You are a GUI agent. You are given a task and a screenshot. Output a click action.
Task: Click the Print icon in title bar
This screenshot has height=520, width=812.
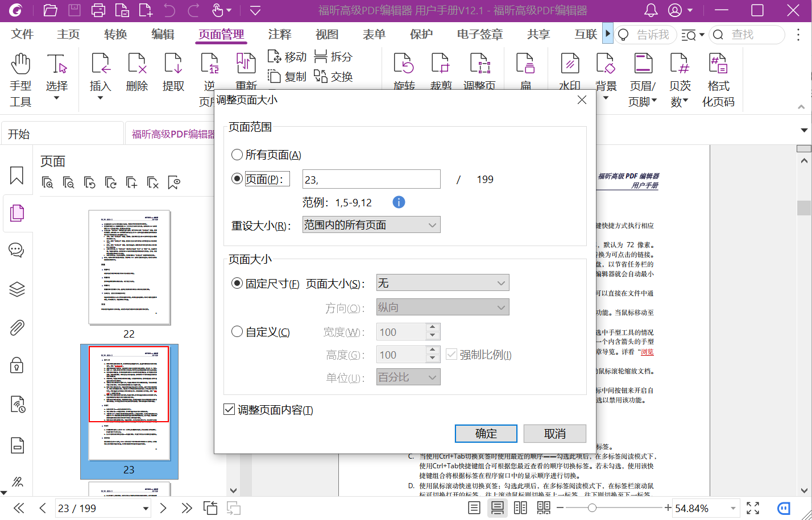[98, 10]
